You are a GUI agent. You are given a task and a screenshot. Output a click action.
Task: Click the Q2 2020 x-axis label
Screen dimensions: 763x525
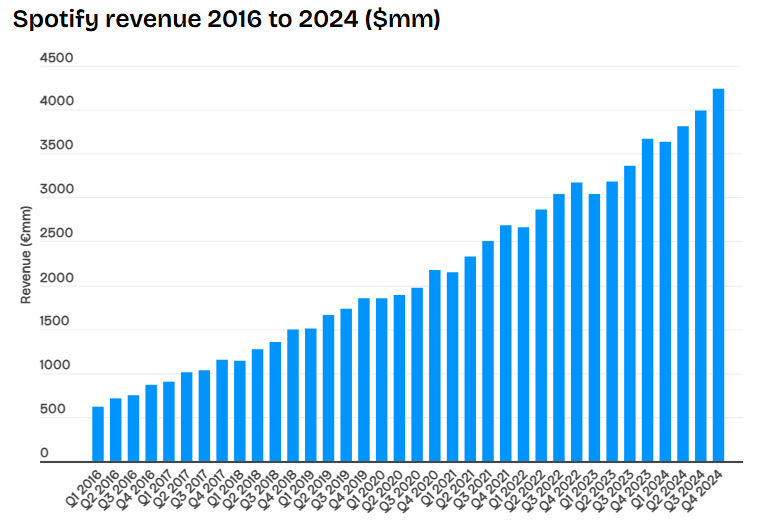point(384,490)
